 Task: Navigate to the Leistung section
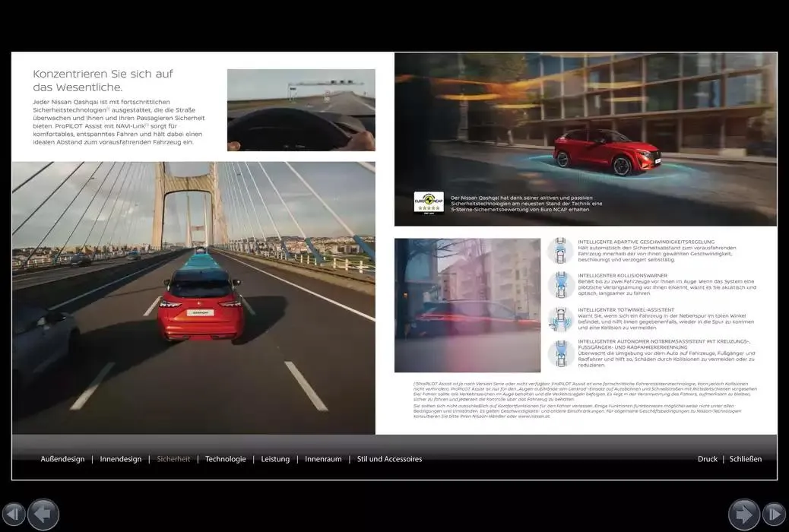coord(275,459)
